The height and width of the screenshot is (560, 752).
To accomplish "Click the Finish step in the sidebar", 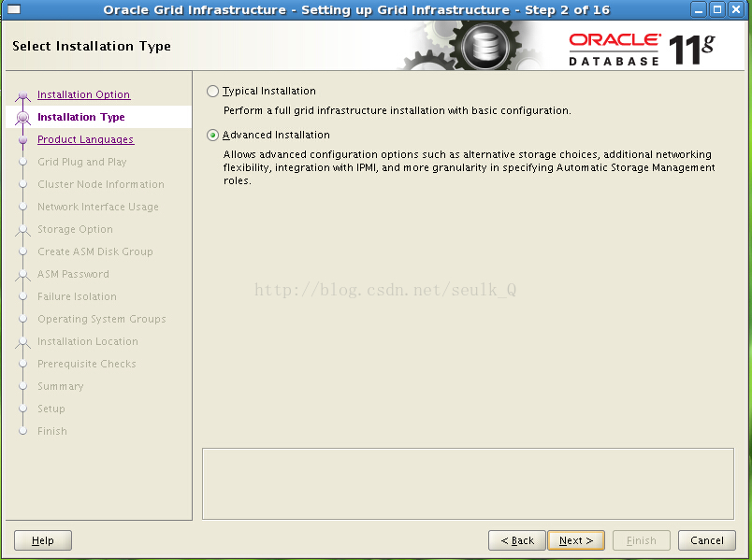I will click(x=52, y=431).
